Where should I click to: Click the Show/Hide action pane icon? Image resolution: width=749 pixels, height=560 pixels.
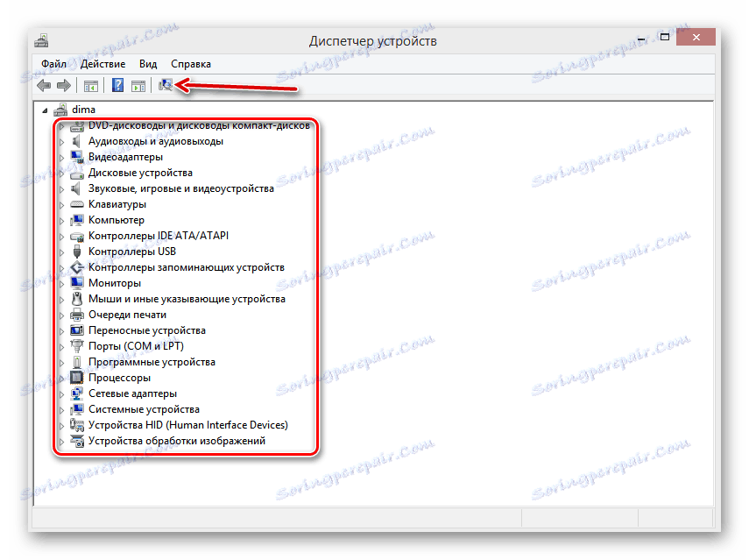tap(138, 85)
